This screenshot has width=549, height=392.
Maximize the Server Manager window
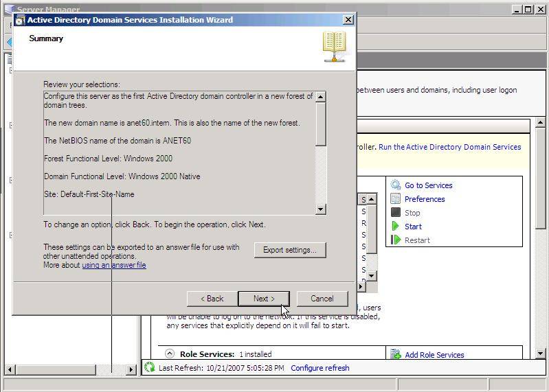(x=528, y=10)
